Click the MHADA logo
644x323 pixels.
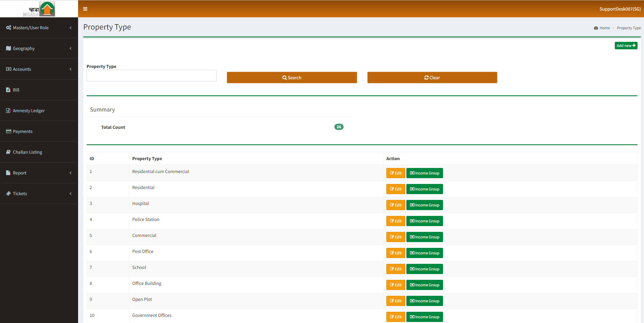(x=39, y=9)
